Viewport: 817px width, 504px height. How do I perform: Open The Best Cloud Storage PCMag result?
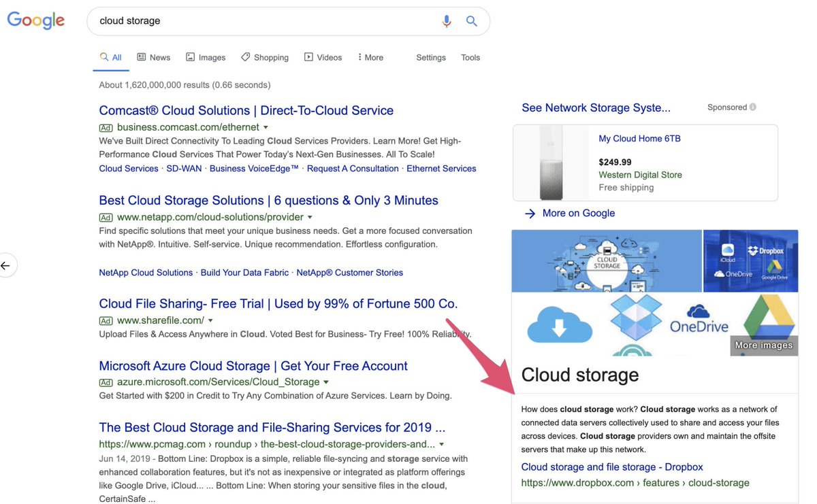(x=272, y=428)
